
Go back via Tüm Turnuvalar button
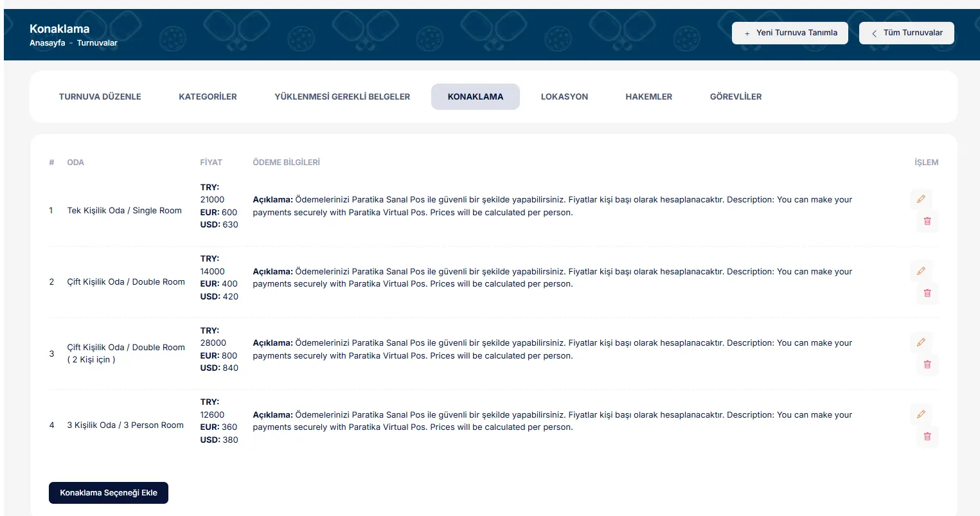pos(906,33)
